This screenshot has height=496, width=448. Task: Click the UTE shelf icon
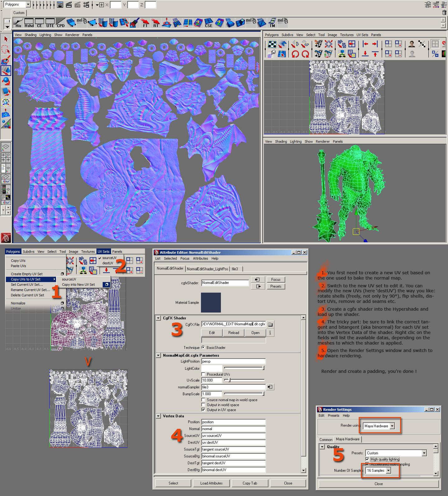pyautogui.click(x=50, y=23)
